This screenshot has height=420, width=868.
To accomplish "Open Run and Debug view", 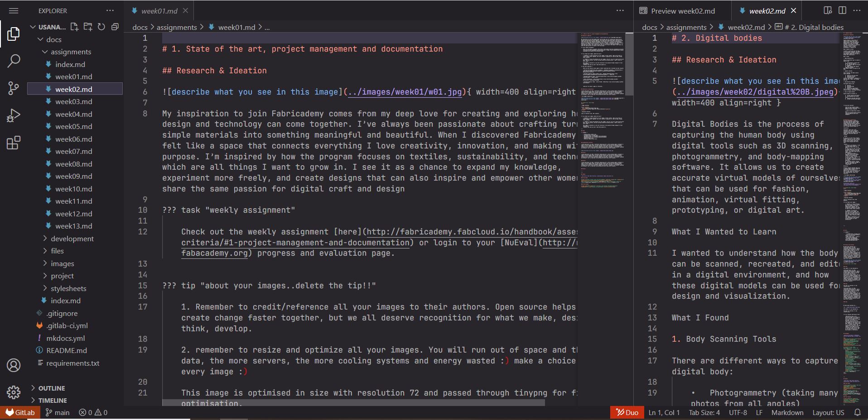I will [14, 116].
